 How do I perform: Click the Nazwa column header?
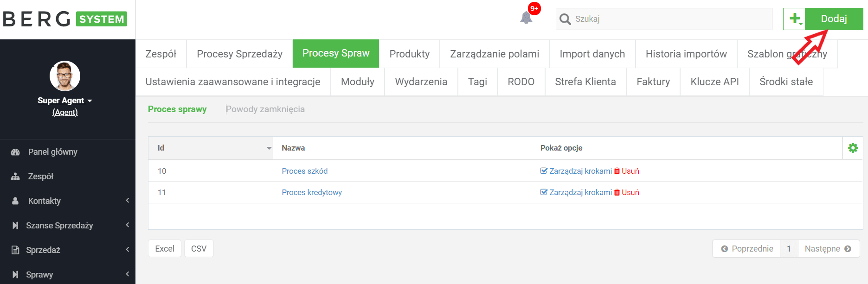click(x=293, y=148)
